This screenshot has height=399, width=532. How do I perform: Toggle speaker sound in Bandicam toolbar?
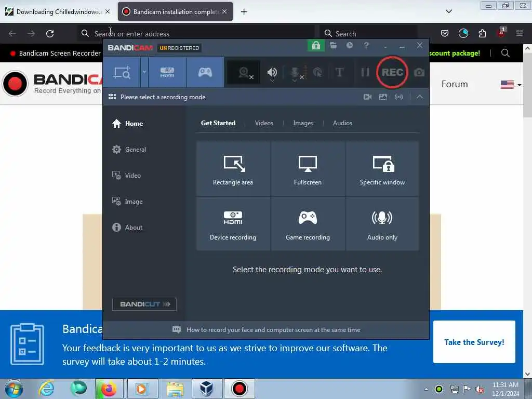coord(272,72)
